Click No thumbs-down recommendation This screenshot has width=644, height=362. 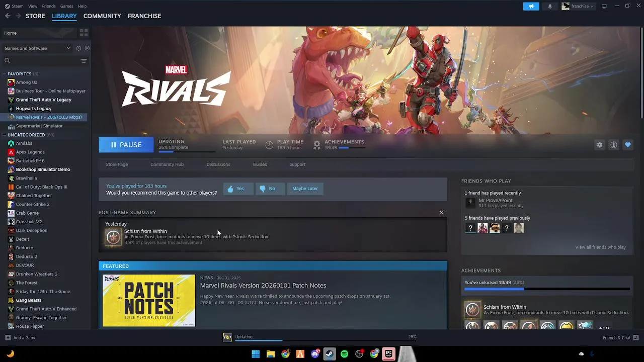[x=270, y=189]
